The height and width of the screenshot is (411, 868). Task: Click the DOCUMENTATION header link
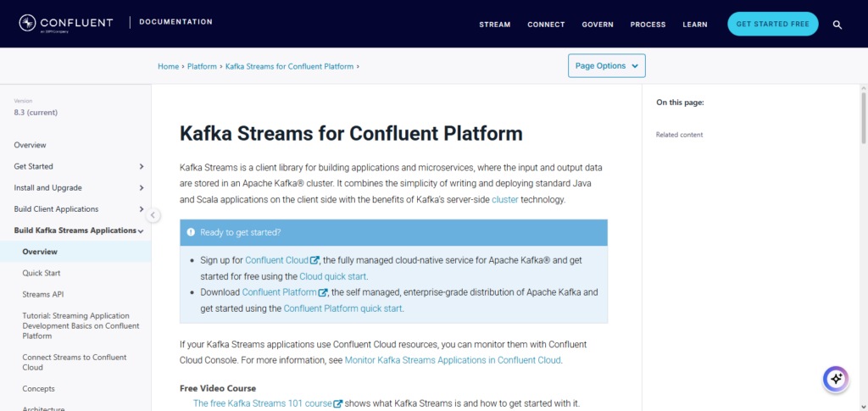pos(175,22)
